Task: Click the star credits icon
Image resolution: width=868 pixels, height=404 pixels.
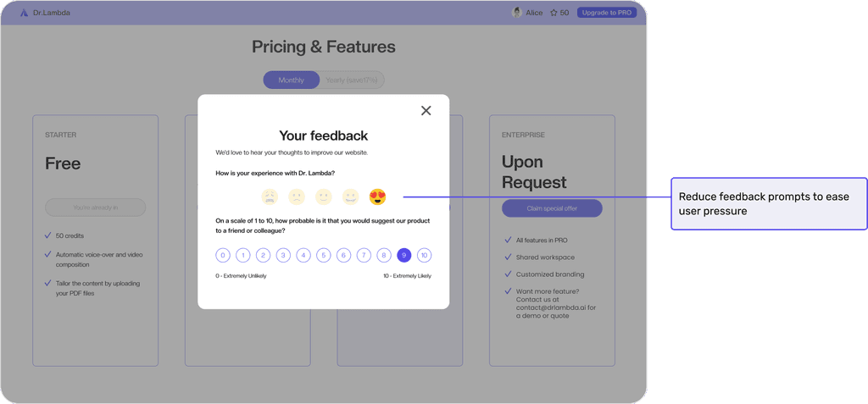Action: click(554, 13)
